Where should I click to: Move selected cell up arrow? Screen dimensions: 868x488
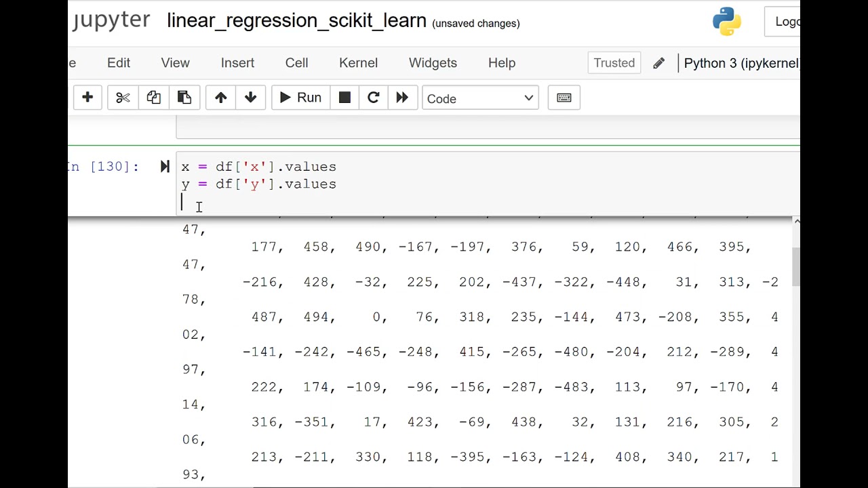point(220,98)
